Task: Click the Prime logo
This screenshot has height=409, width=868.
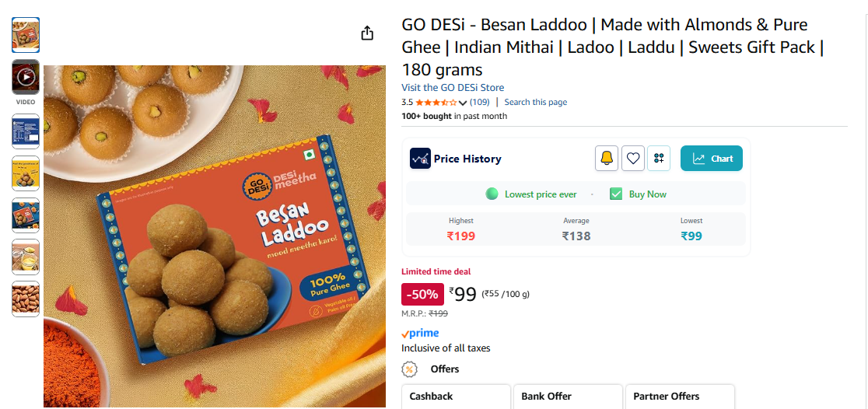Action: (x=420, y=334)
